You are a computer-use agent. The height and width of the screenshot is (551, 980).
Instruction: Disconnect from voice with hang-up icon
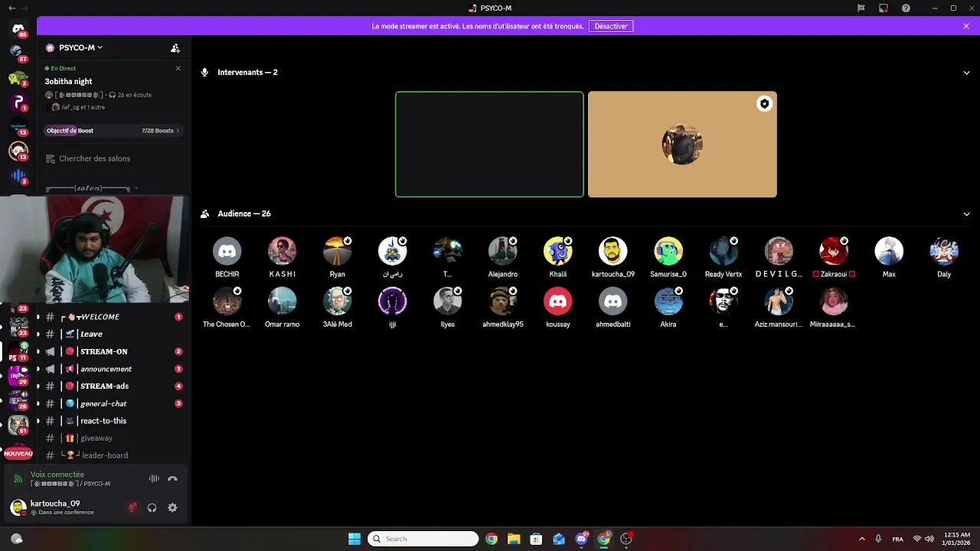(172, 479)
